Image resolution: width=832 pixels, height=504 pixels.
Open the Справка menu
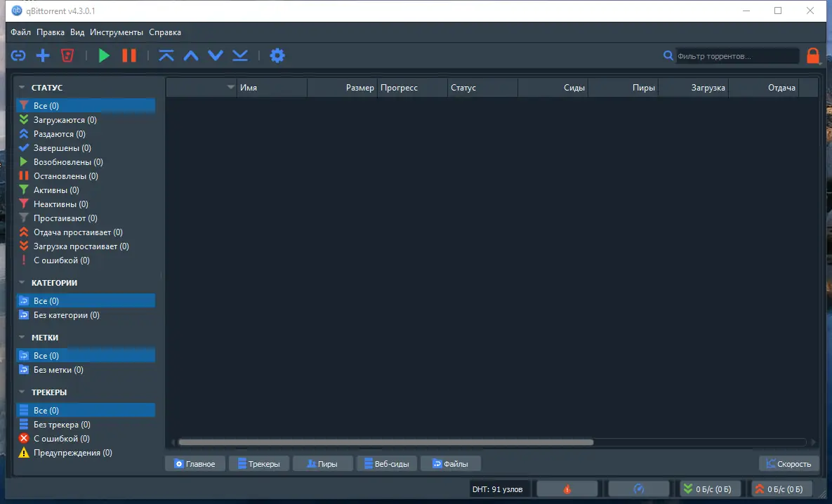(164, 32)
